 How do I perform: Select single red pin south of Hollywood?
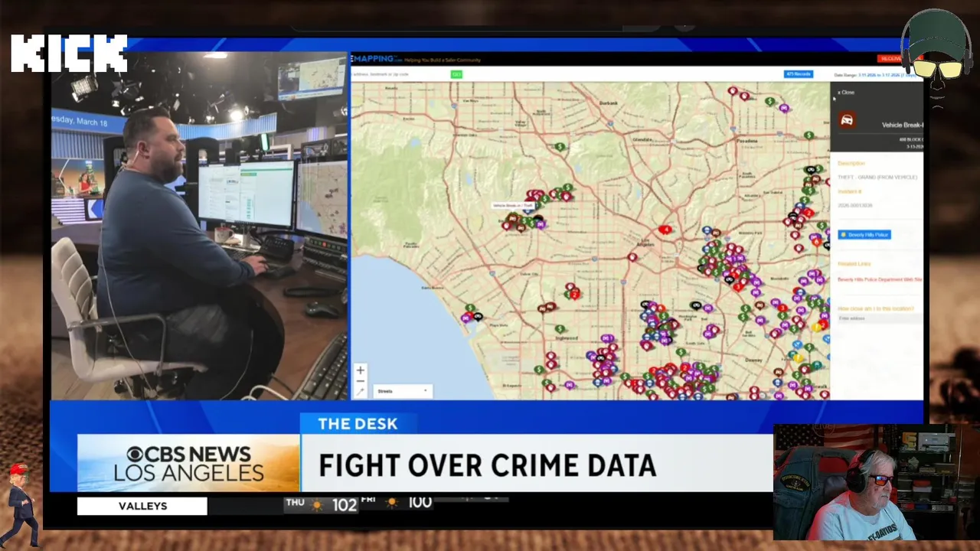tap(632, 258)
